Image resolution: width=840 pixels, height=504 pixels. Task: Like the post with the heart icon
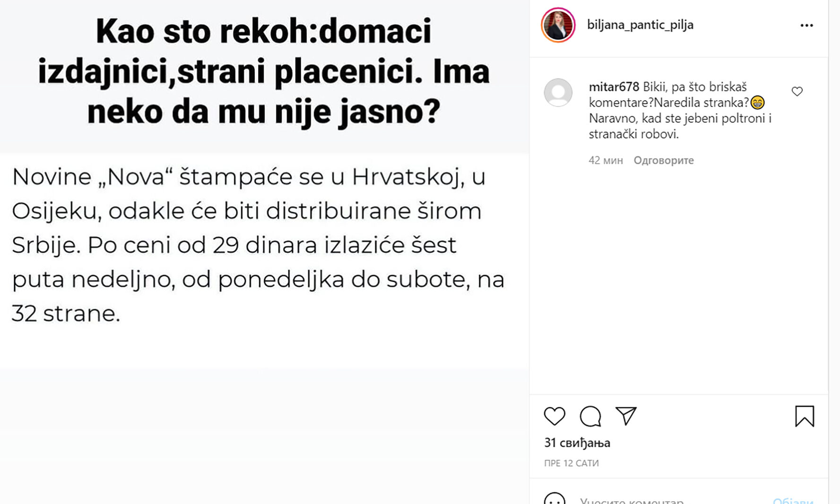click(x=554, y=416)
